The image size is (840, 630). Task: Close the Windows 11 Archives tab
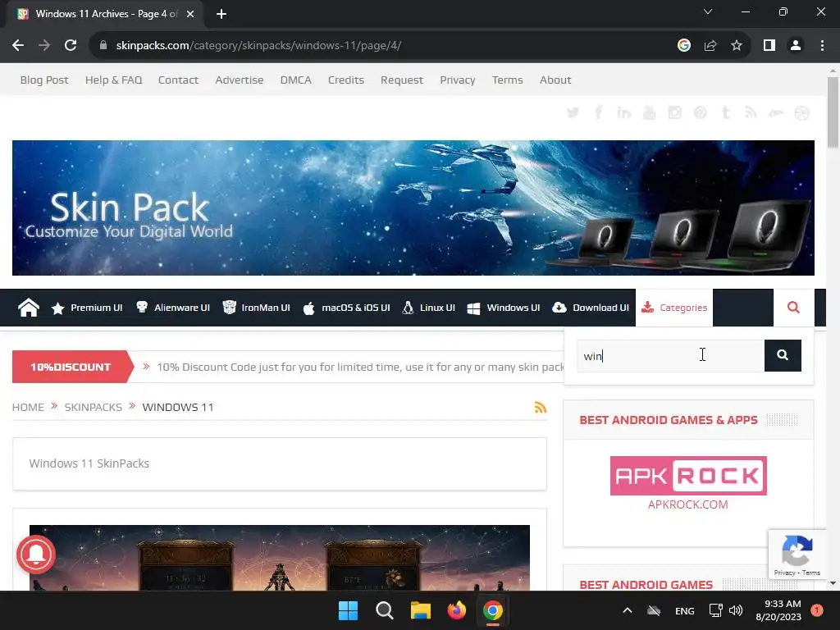(190, 14)
